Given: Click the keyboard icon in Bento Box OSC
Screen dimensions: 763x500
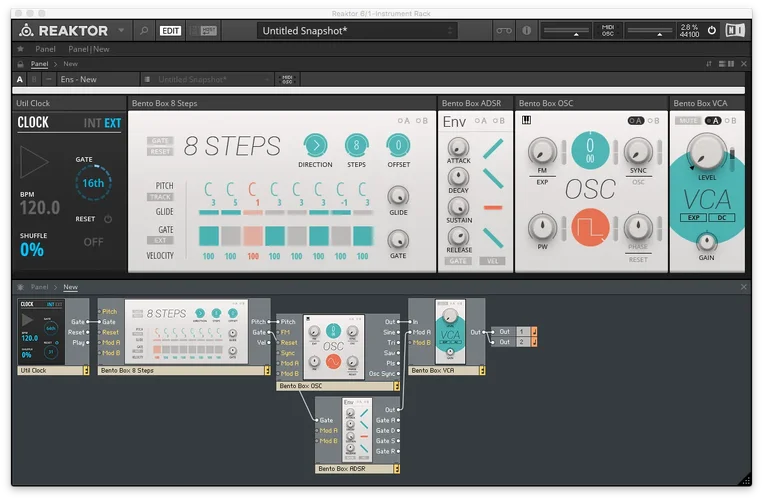Looking at the screenshot, I should (x=526, y=120).
